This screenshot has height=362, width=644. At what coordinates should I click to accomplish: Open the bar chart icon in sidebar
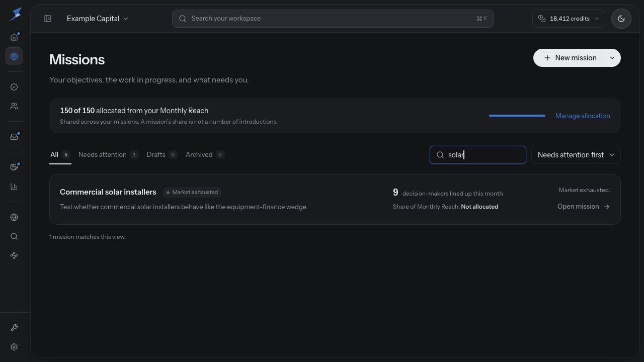14,187
